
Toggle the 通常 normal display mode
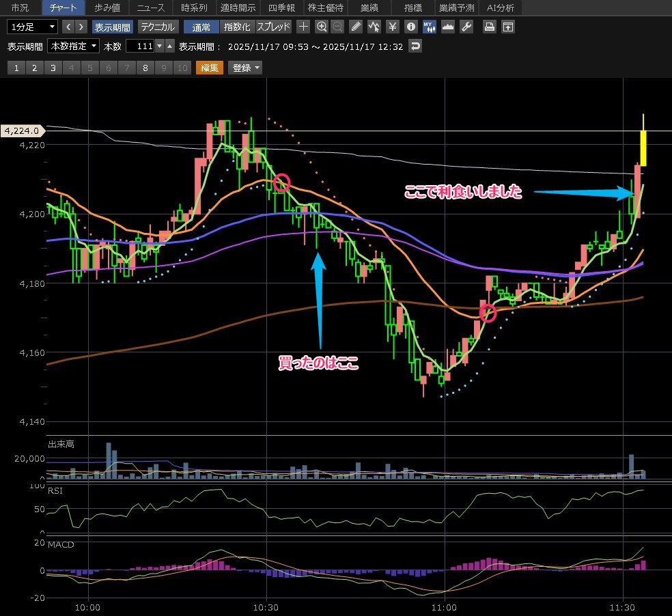point(201,27)
